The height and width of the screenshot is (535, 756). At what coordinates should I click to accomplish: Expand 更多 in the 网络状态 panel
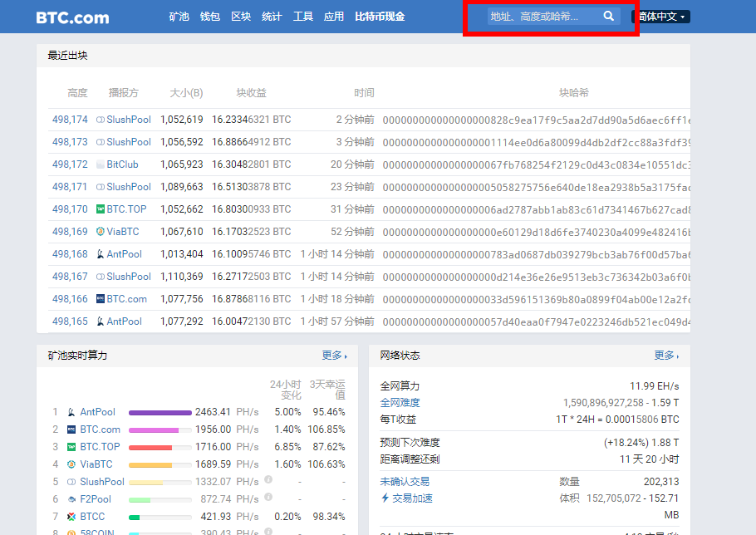(x=666, y=356)
